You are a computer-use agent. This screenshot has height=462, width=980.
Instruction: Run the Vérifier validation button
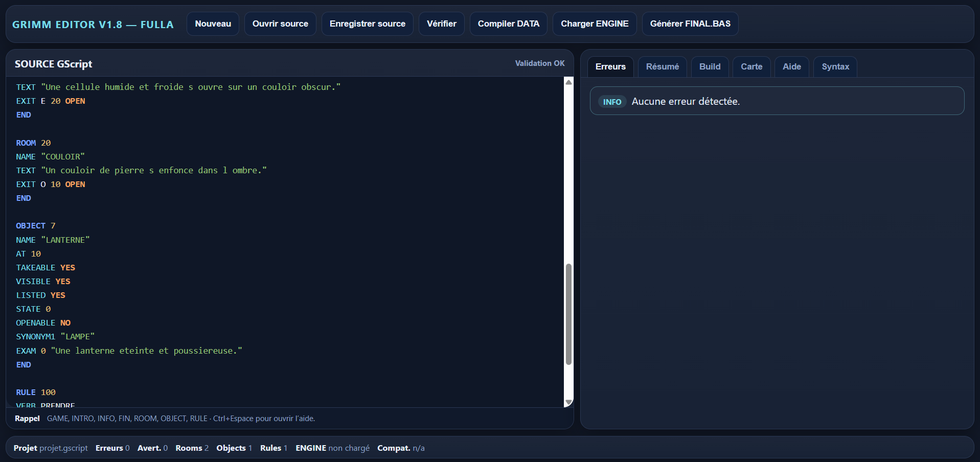(x=441, y=24)
